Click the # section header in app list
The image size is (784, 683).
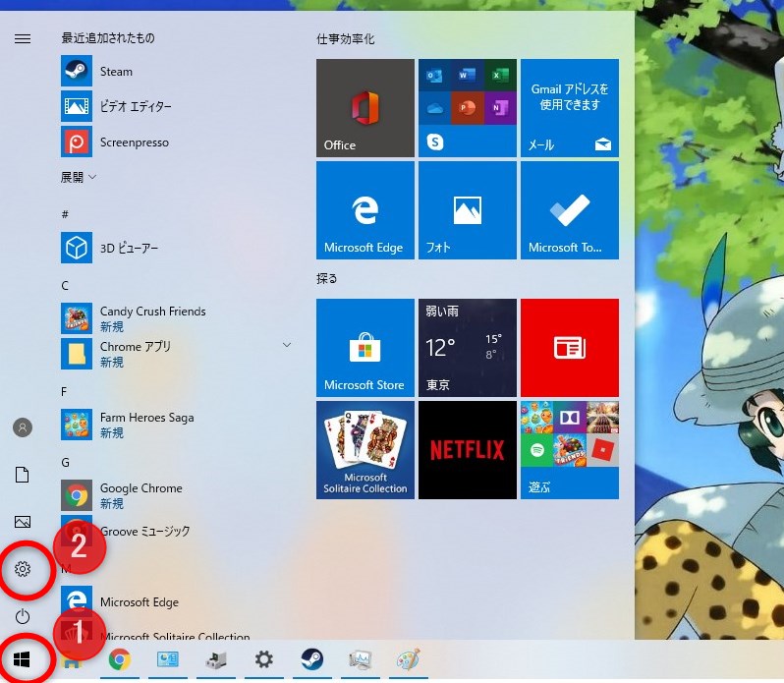[x=65, y=214]
